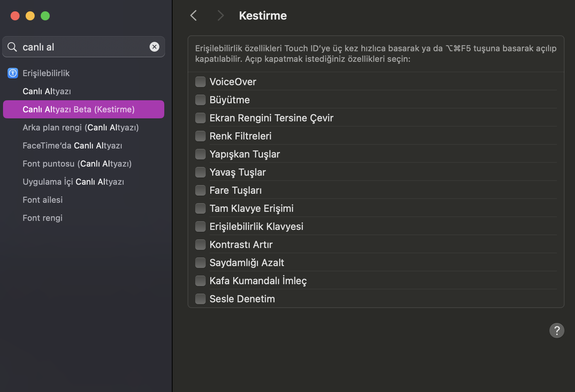Enable the Sesle Denetim checkbox
This screenshot has width=575, height=392.
click(200, 299)
